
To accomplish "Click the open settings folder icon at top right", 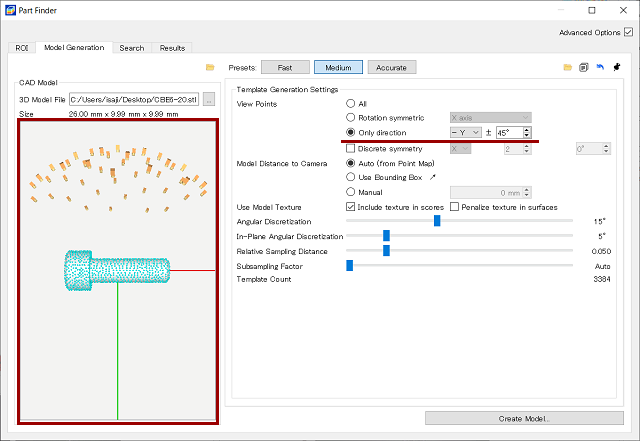I will coord(568,67).
